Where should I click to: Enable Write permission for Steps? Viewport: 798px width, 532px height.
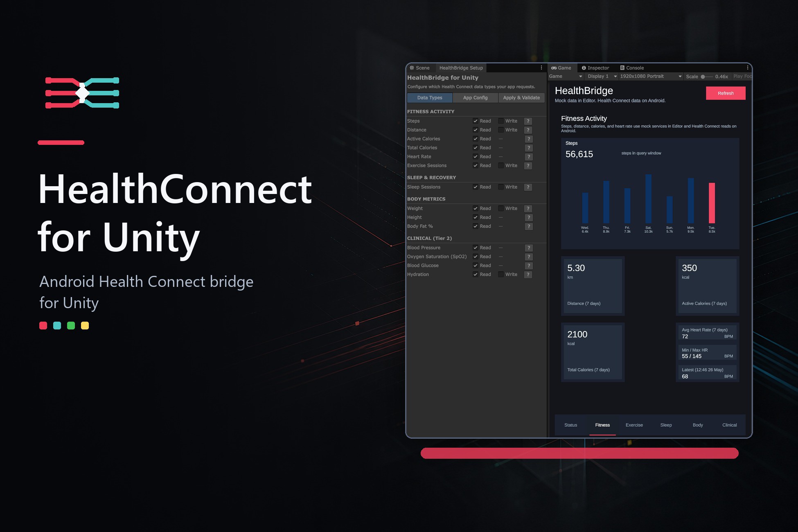(501, 121)
